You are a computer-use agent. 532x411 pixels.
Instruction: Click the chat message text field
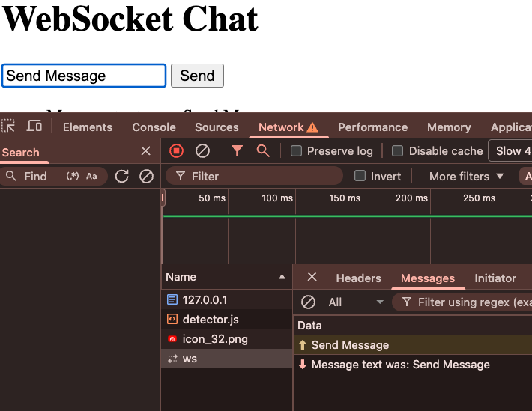pyautogui.click(x=84, y=76)
